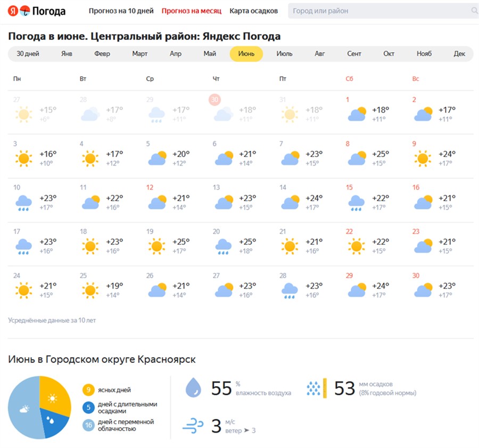This screenshot has width=479, height=448.
Task: Click sun icon for June 19
Action: click(x=156, y=246)
